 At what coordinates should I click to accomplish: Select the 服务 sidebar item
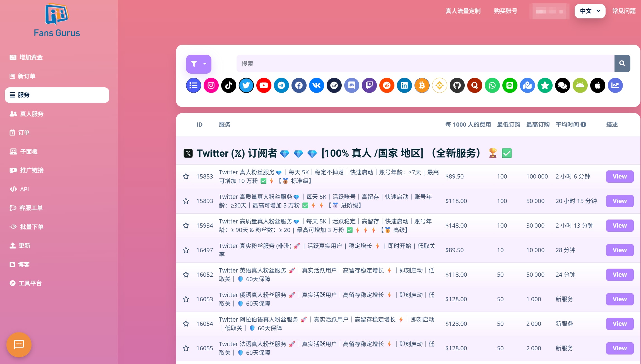57,95
